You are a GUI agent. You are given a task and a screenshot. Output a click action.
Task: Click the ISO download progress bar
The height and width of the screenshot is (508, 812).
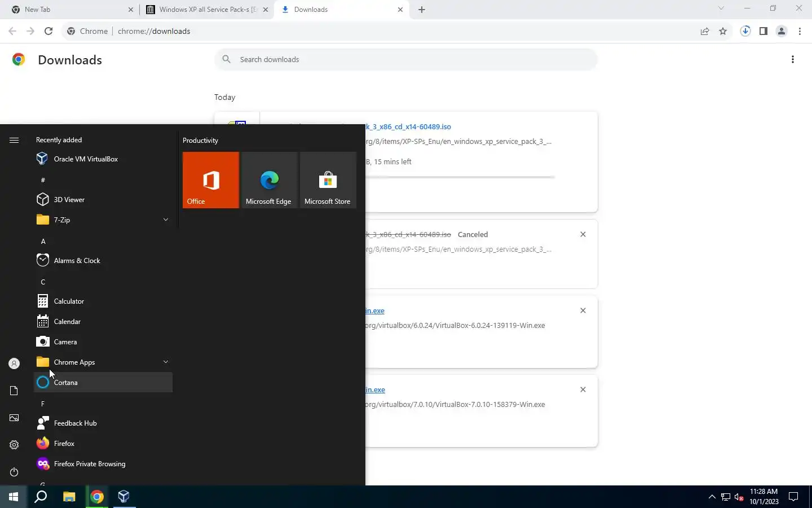(460, 177)
